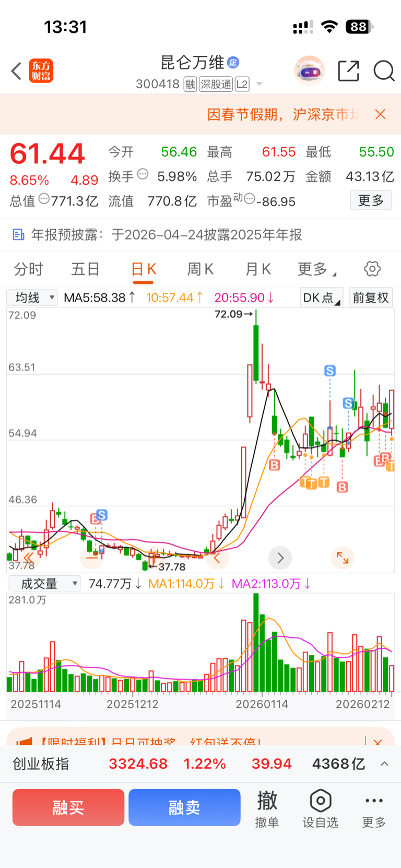The height and width of the screenshot is (868, 401).
Task: Switch to the 分时 tab
Action: 29,269
